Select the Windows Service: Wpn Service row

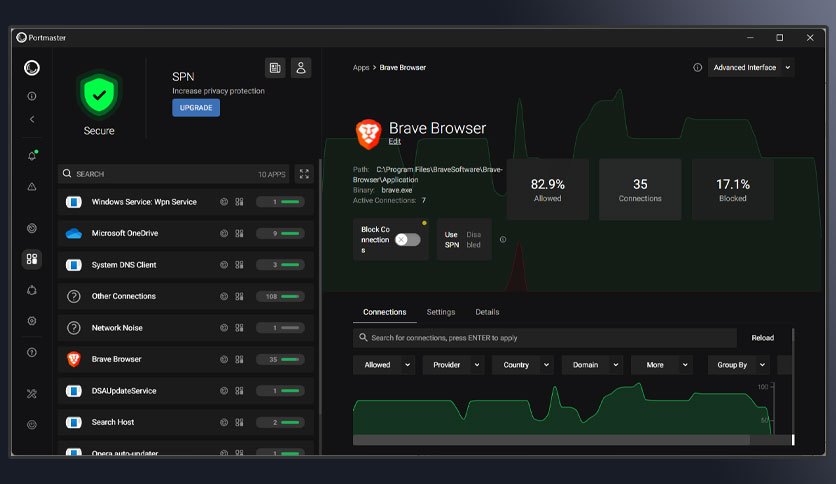186,201
